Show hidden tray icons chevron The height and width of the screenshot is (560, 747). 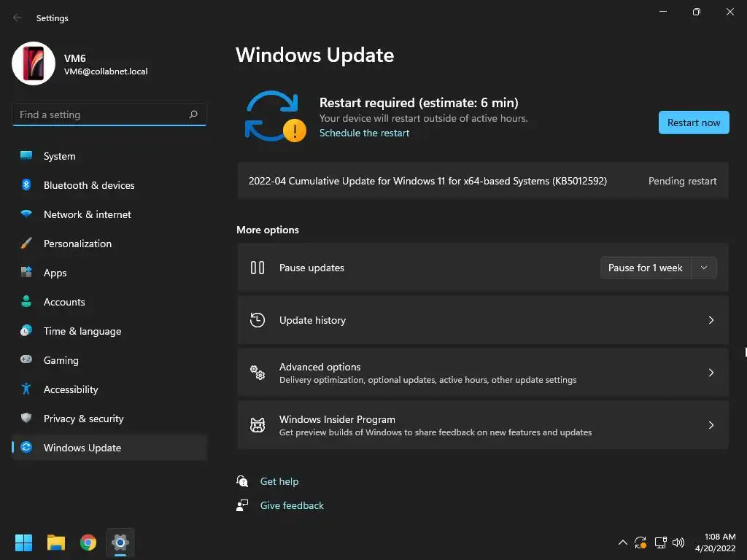pyautogui.click(x=623, y=542)
